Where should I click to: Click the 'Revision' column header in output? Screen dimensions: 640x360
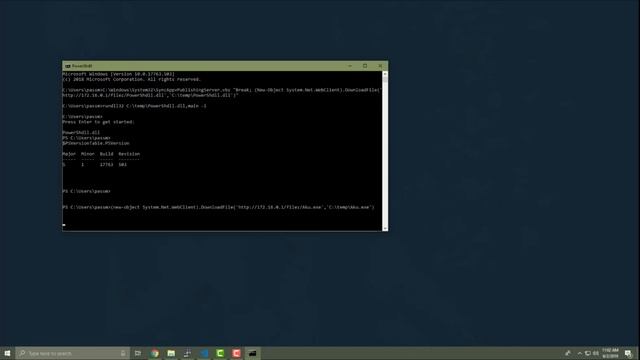[129, 154]
